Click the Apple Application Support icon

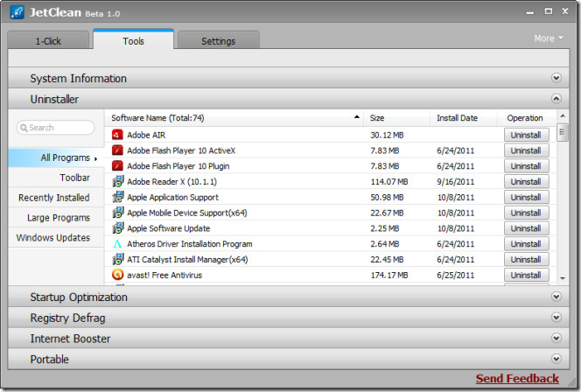tap(118, 197)
